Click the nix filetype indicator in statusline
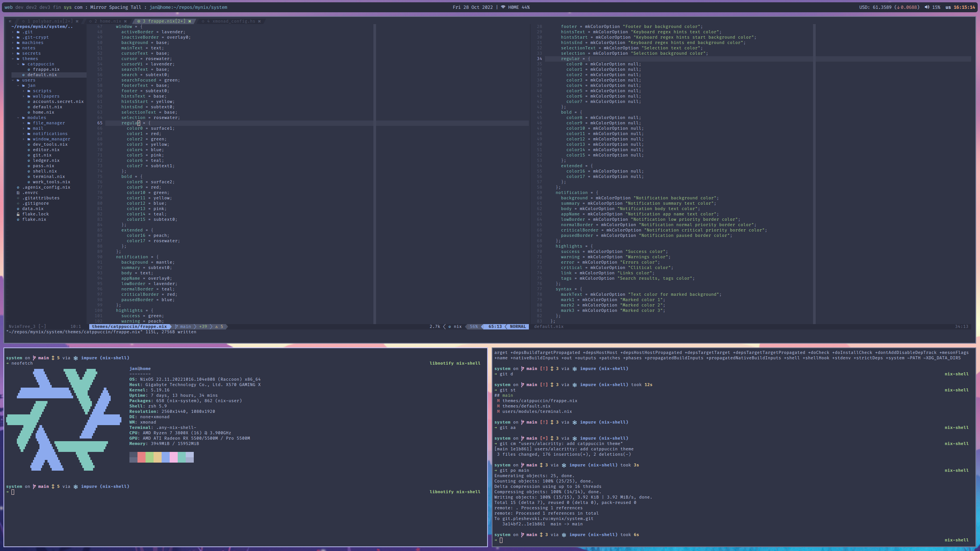This screenshot has height=551, width=980. [455, 327]
